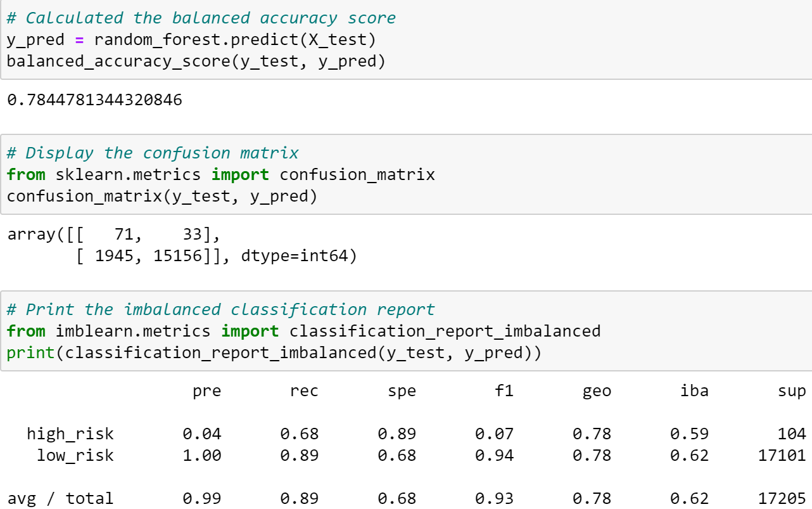Click high_risk support value 104
This screenshot has height=509, width=812.
(792, 434)
